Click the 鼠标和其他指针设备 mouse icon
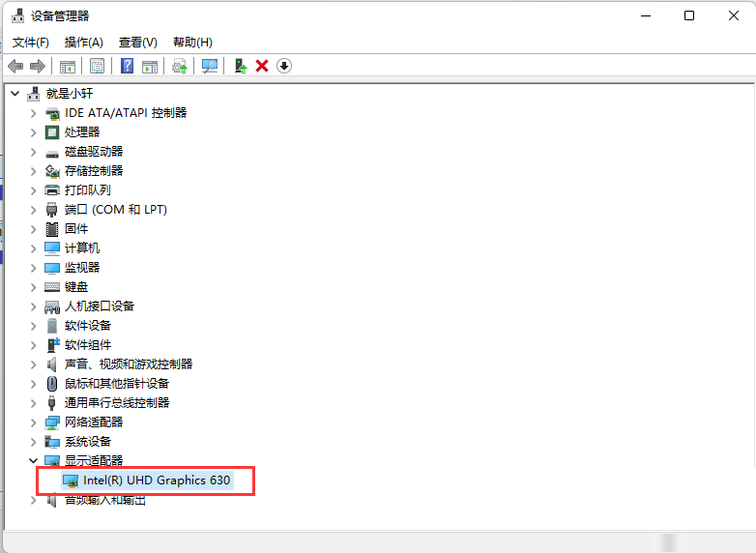The image size is (756, 553). [x=51, y=384]
